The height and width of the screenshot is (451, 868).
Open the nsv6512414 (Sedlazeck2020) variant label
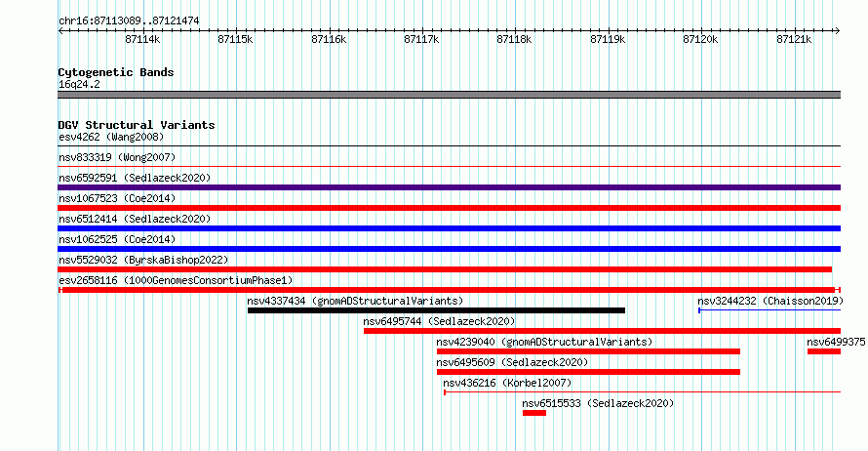click(135, 219)
